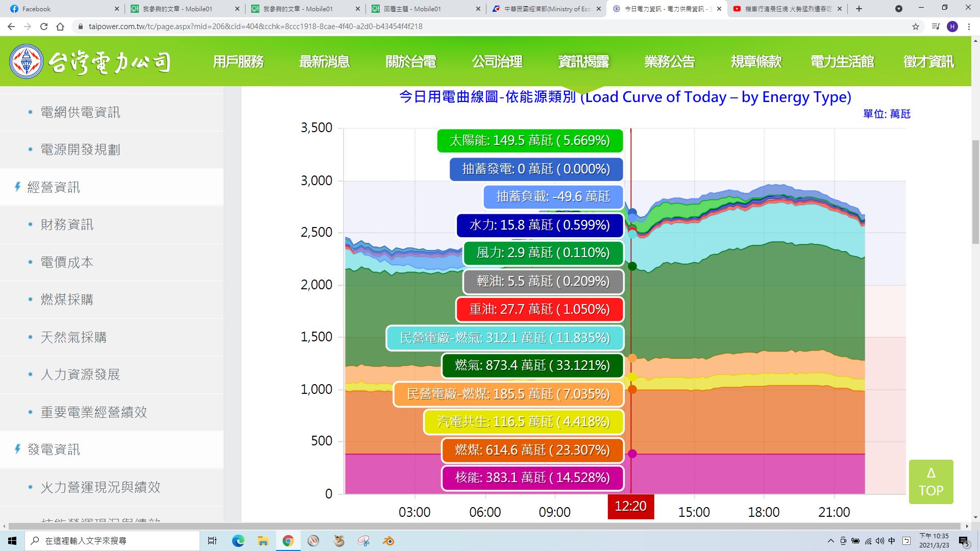Screen dimensions: 980x551
Task: Switch to the 回覆主題 Mobile01 tab
Action: point(426,9)
